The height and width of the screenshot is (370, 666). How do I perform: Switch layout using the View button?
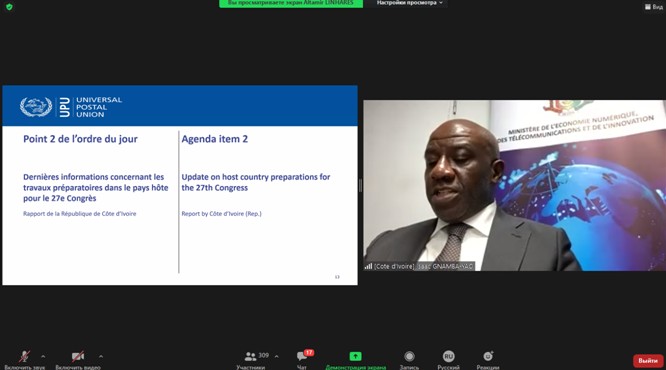(654, 7)
